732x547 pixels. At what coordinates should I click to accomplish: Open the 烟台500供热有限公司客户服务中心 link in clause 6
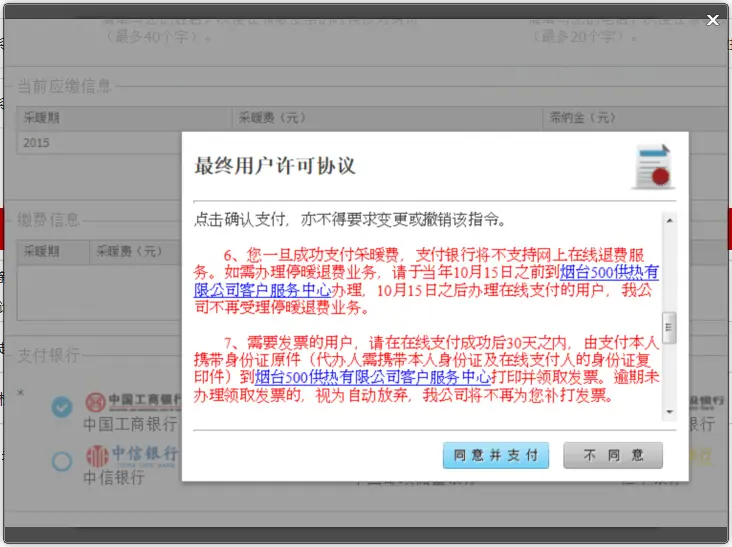426,281
